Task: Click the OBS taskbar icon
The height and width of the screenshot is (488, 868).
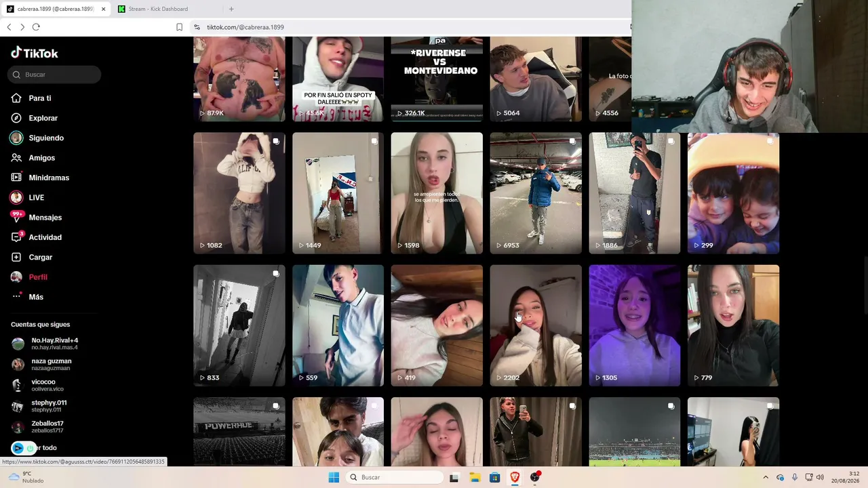Action: 535,477
